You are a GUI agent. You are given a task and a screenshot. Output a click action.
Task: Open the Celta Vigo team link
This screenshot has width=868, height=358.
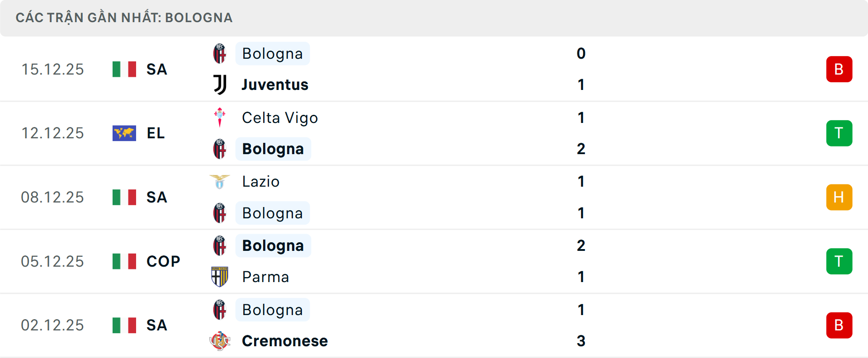pos(280,118)
